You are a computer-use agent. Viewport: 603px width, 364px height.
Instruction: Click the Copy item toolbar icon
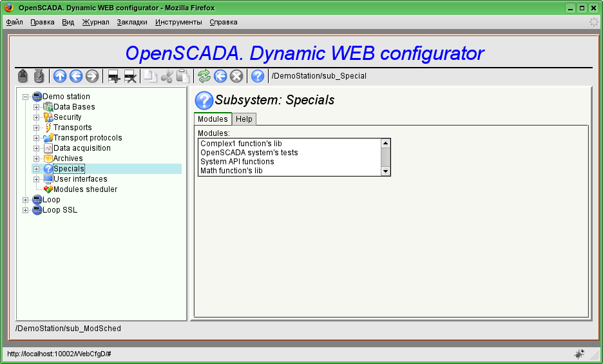tap(150, 76)
